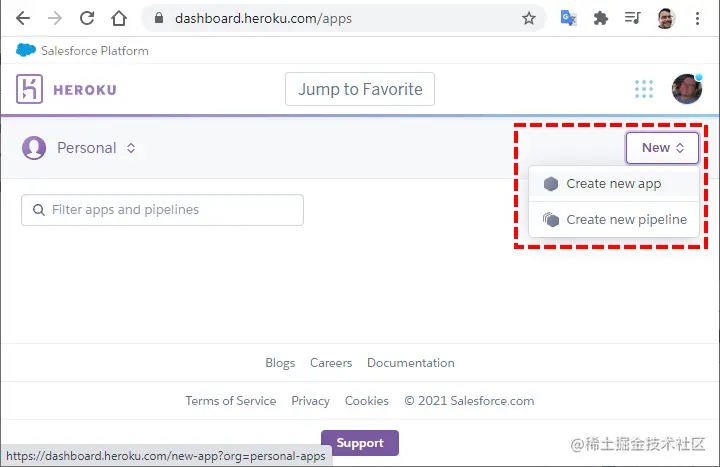The width and height of the screenshot is (720, 467).
Task: Click the stacked hexagons pipeline icon
Action: (x=551, y=219)
